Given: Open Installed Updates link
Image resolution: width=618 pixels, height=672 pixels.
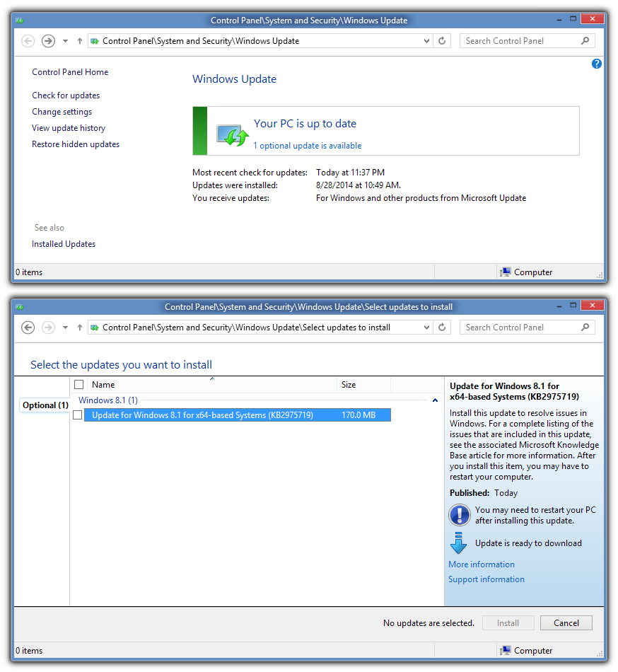Looking at the screenshot, I should 64,244.
